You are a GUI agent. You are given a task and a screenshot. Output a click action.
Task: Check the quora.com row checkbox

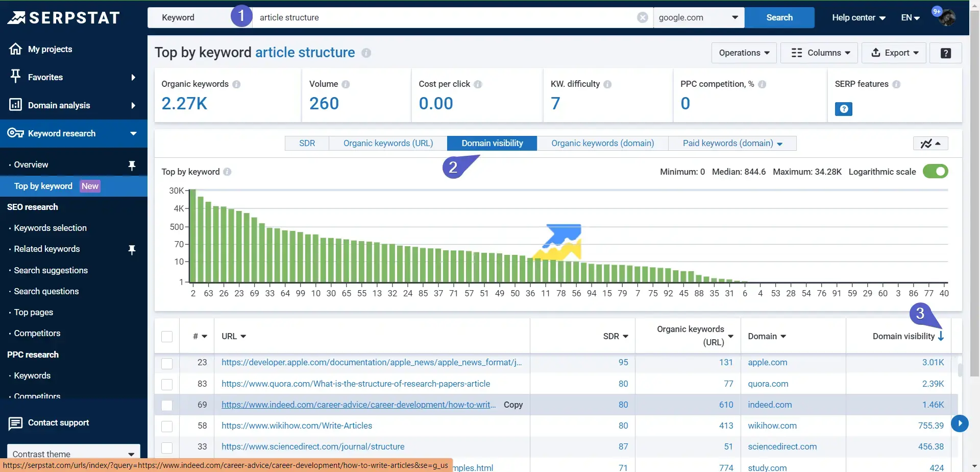point(167,385)
